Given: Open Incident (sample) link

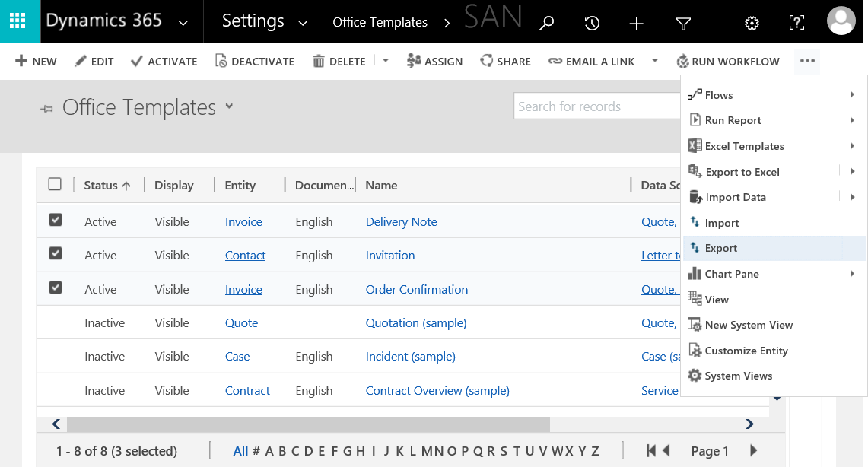Looking at the screenshot, I should click(411, 357).
